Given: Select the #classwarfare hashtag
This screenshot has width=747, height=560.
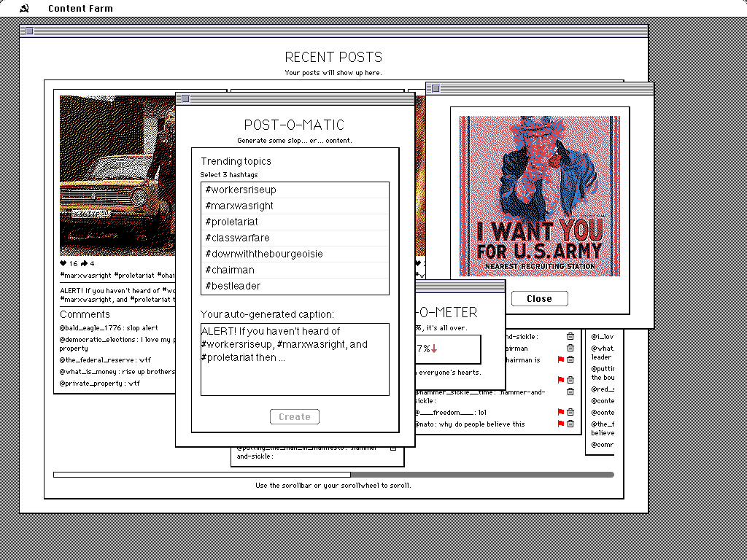Looking at the screenshot, I should [295, 238].
